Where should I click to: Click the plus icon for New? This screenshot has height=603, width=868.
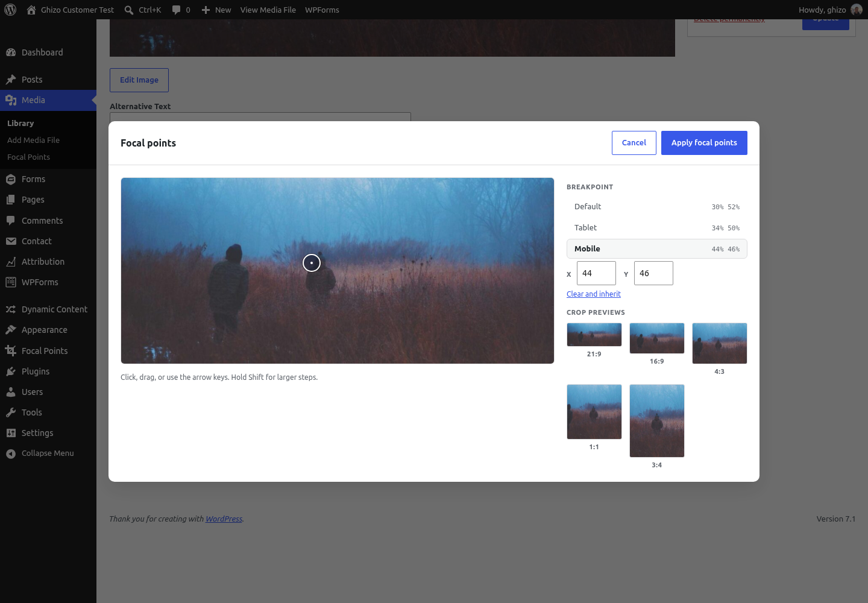click(206, 10)
